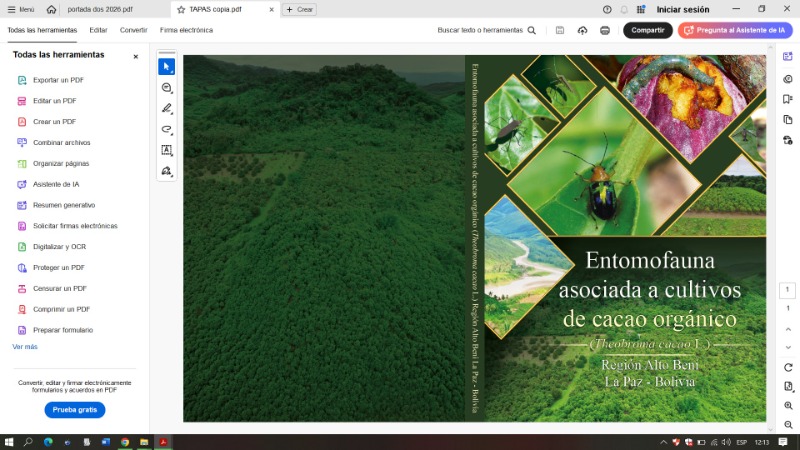Screen dimensions: 800x450
Task: Choose the add comment tool
Action: click(166, 88)
